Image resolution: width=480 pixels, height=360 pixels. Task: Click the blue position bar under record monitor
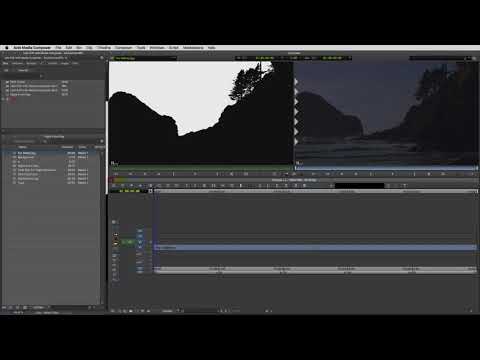pyautogui.click(x=386, y=168)
